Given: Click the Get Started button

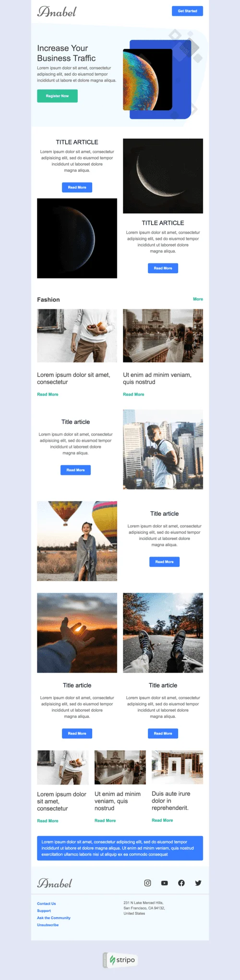Looking at the screenshot, I should pyautogui.click(x=187, y=11).
